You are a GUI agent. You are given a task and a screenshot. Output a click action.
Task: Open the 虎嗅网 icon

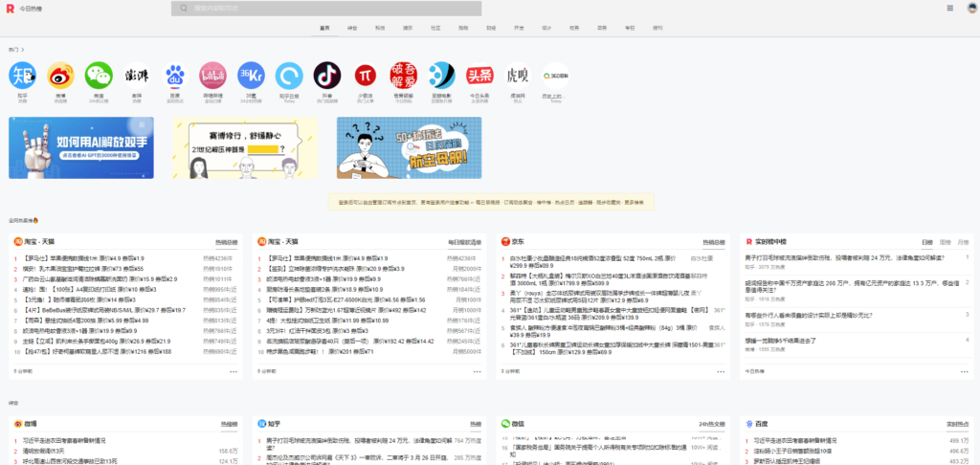[x=518, y=76]
